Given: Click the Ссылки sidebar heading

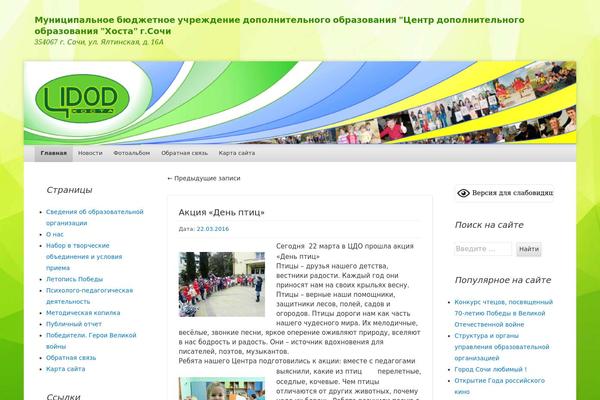Looking at the screenshot, I should coord(63,396).
